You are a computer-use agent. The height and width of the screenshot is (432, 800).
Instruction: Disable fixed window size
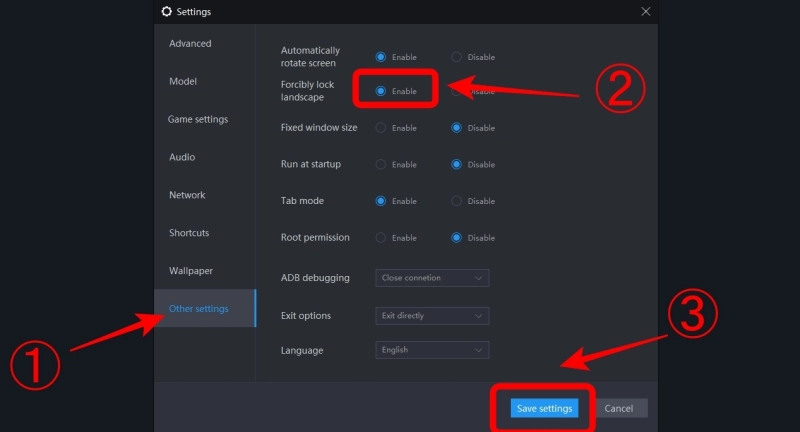click(456, 128)
